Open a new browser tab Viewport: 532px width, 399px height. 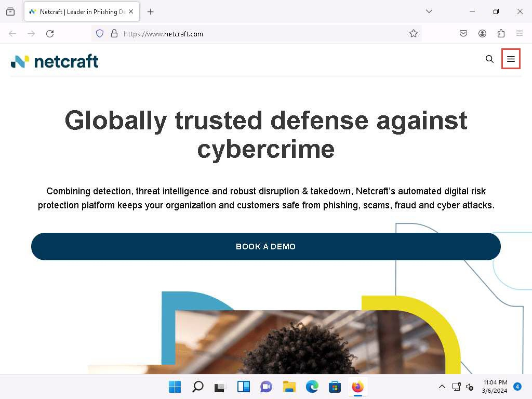[x=151, y=11]
